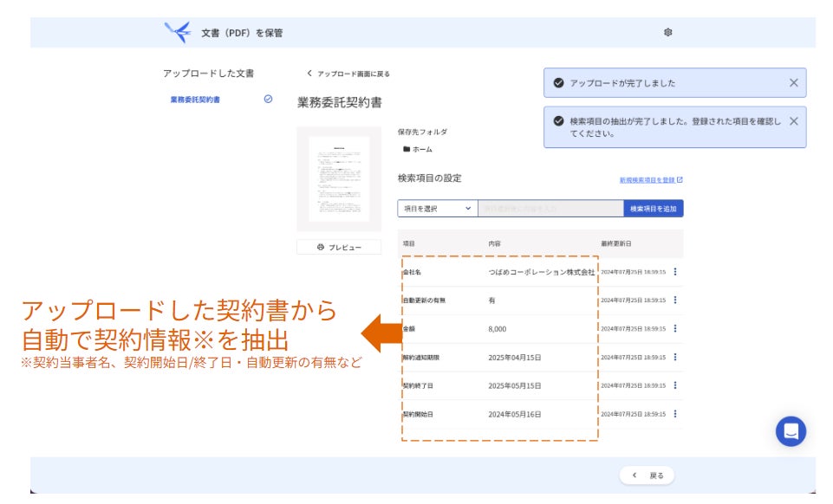The height and width of the screenshot is (504, 833).
Task: Click the 内容 column header
Action: 495,243
